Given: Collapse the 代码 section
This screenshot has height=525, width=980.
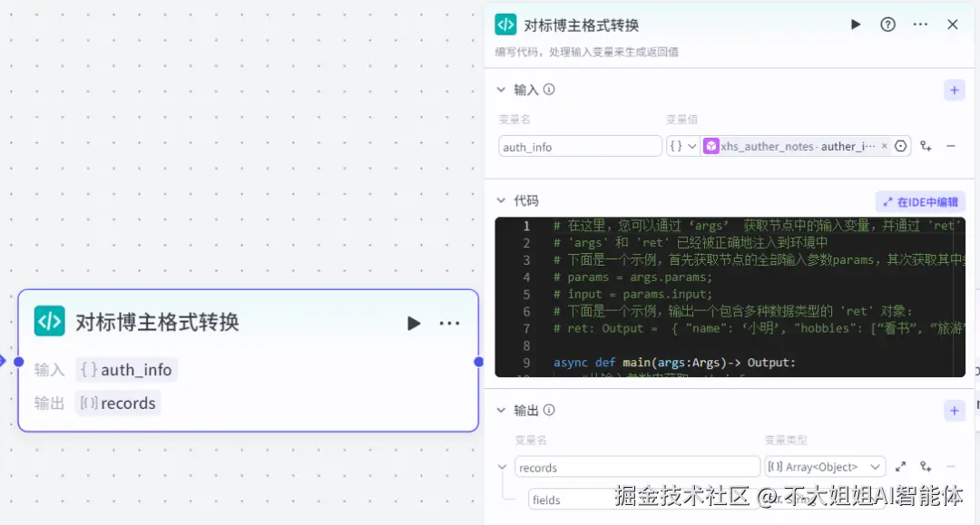Looking at the screenshot, I should pos(502,200).
